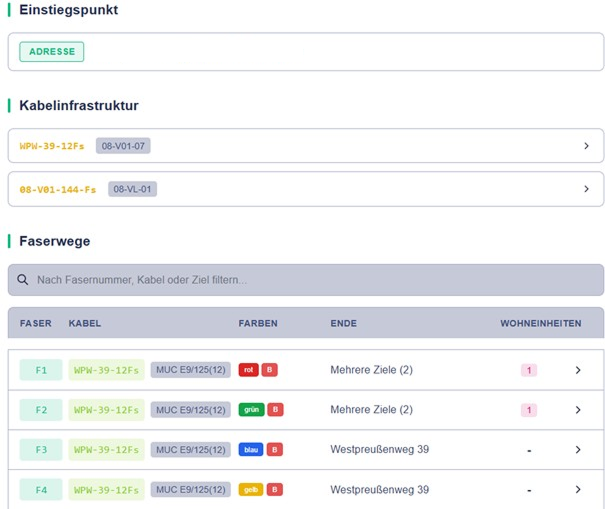
Task: Click 'Westpreußenweg 39' in F3 row
Action: tap(380, 449)
